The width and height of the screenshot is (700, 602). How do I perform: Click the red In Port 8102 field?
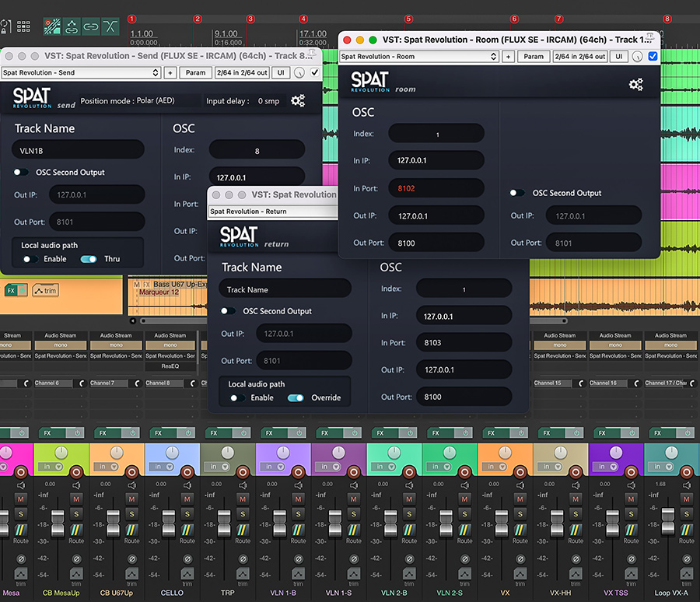coord(436,188)
